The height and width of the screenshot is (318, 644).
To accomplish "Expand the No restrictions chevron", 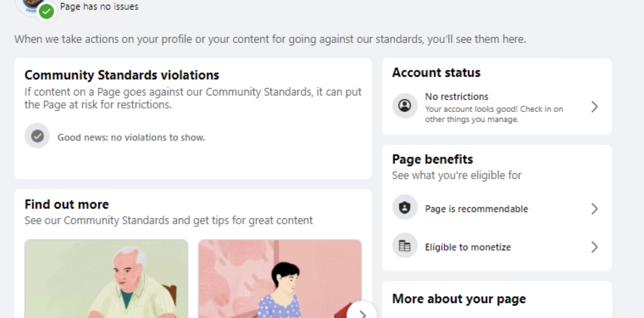I will click(x=594, y=107).
